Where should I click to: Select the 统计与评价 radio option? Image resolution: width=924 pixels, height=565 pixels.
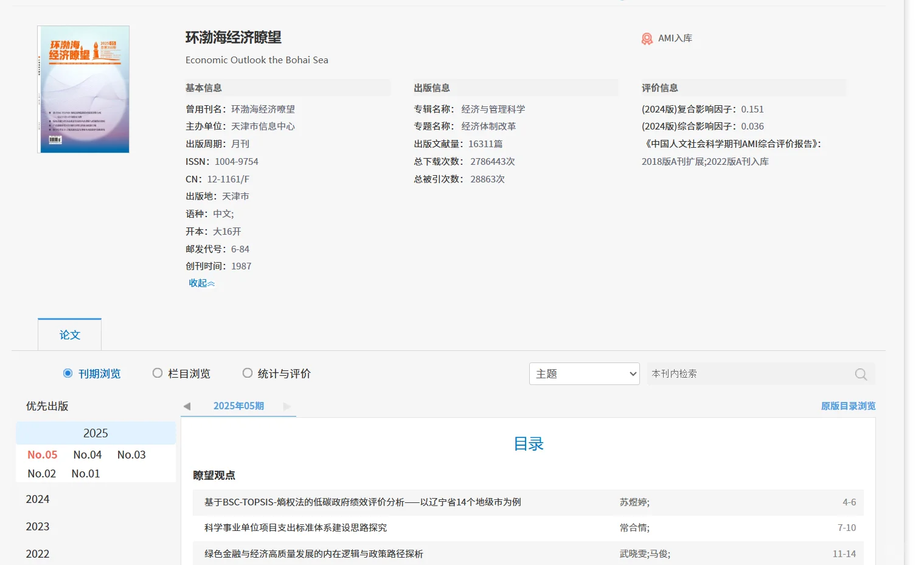click(x=248, y=373)
